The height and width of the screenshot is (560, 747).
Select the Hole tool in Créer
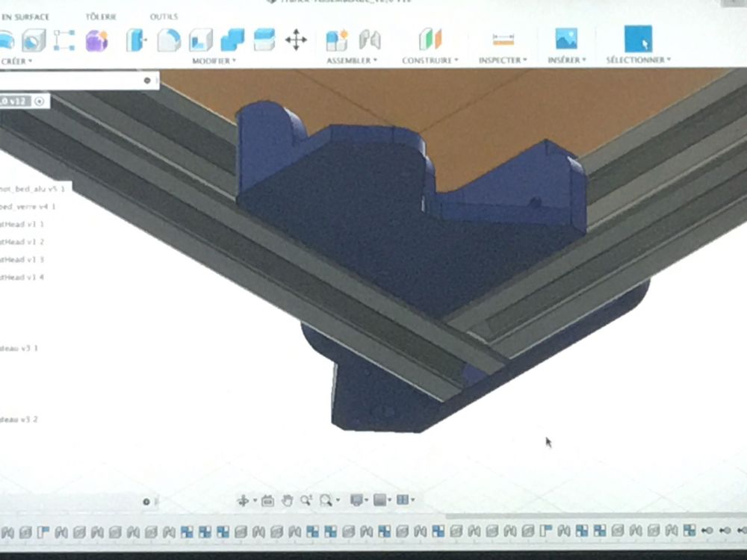point(34,40)
